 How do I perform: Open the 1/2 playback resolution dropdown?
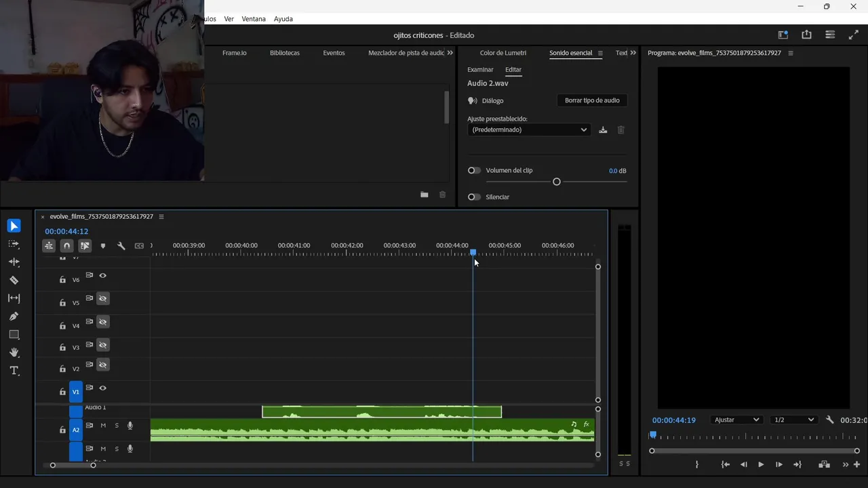[x=794, y=420]
